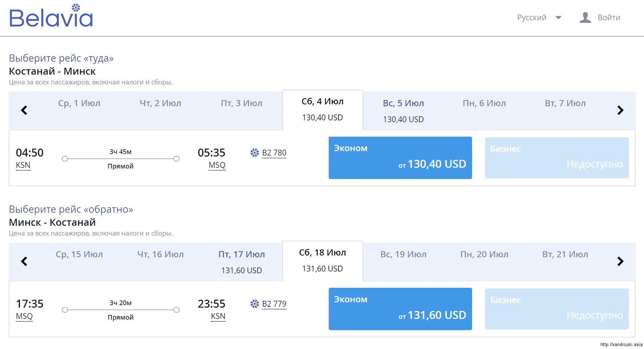This screenshot has height=349, width=644.
Task: Choose Эконом fare for 131,60 USD
Action: (400, 309)
